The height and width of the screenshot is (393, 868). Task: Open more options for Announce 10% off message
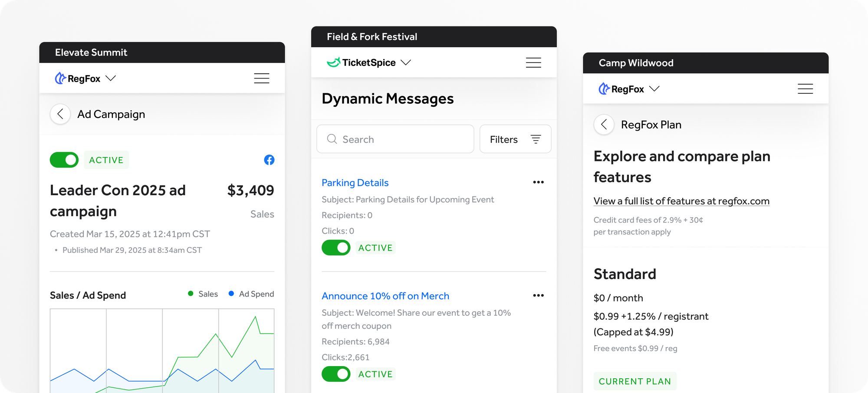[538, 295]
